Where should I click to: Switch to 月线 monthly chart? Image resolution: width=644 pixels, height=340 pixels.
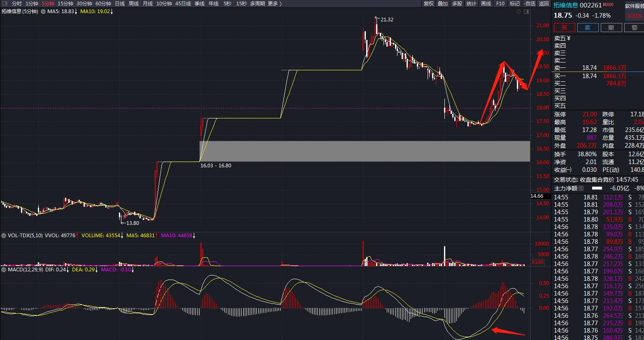[147, 3]
